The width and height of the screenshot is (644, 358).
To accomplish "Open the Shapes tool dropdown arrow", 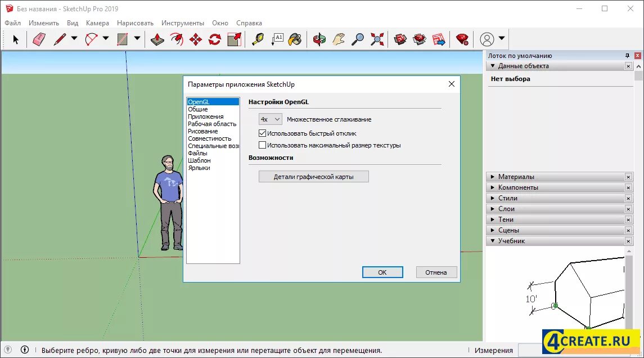I will point(137,38).
